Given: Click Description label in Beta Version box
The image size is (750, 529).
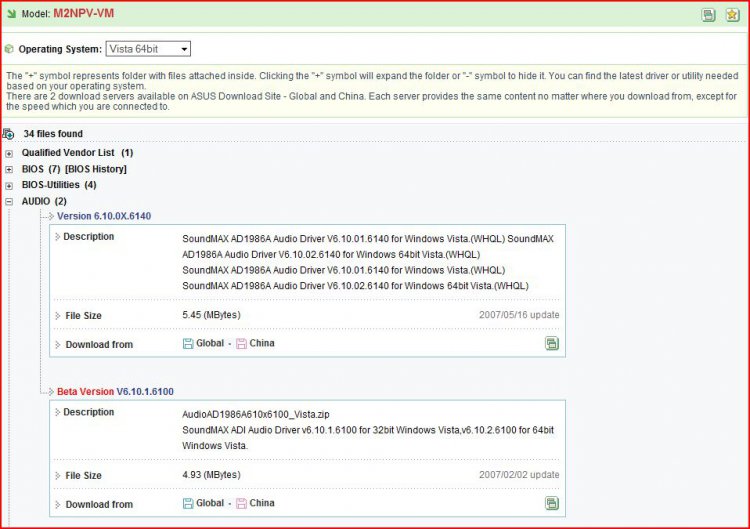Looking at the screenshot, I should (x=88, y=412).
